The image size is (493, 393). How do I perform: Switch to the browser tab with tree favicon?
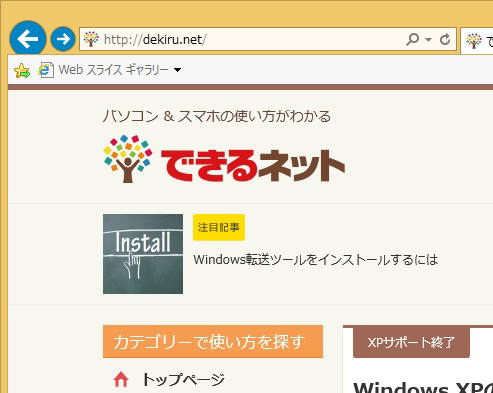477,41
